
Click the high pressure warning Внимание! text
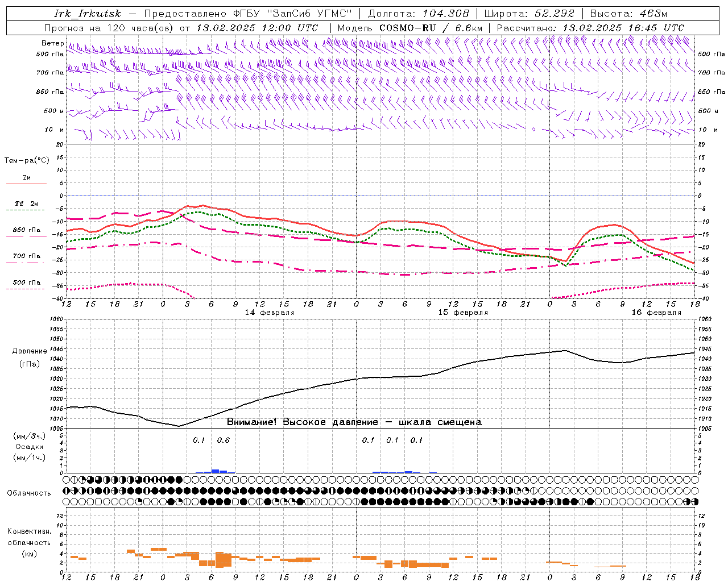click(354, 422)
